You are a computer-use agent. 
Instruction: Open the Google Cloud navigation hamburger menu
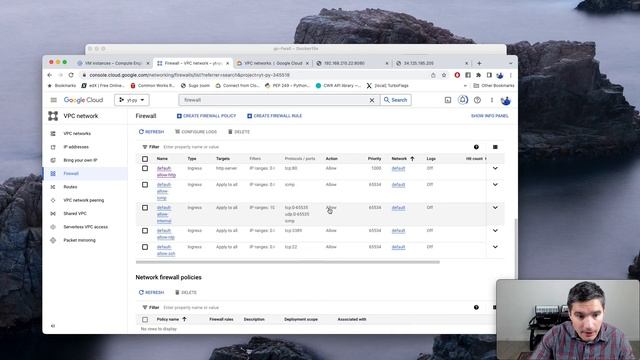pos(53,100)
